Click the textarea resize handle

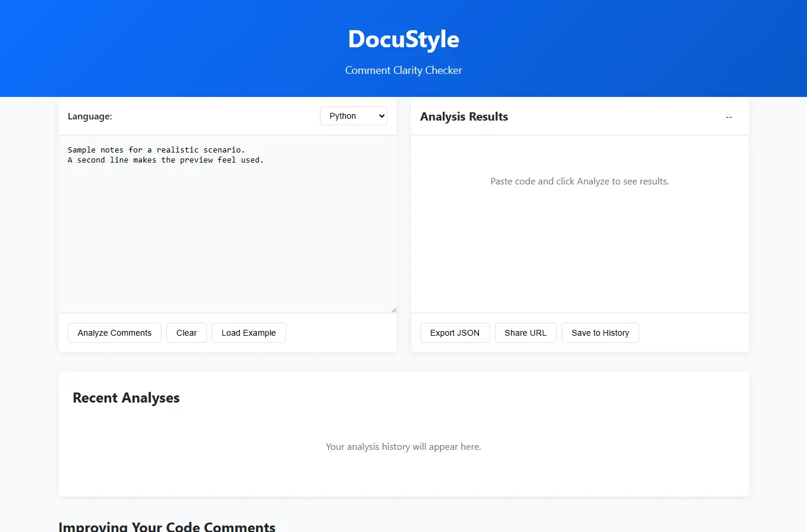[394, 310]
